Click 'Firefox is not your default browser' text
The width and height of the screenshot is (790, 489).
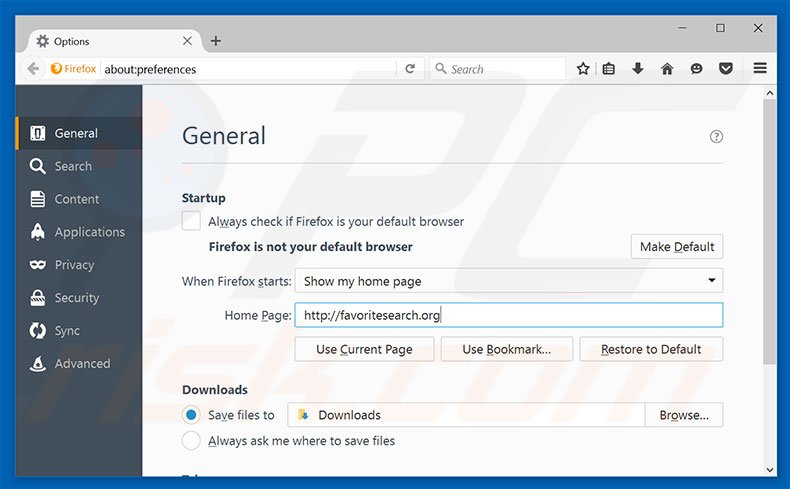pos(310,247)
